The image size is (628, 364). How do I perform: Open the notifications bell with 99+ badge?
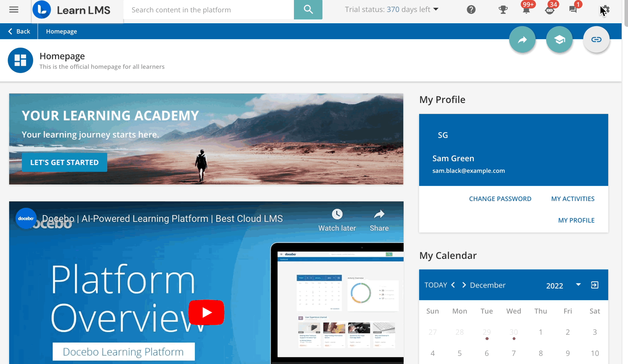click(x=526, y=10)
